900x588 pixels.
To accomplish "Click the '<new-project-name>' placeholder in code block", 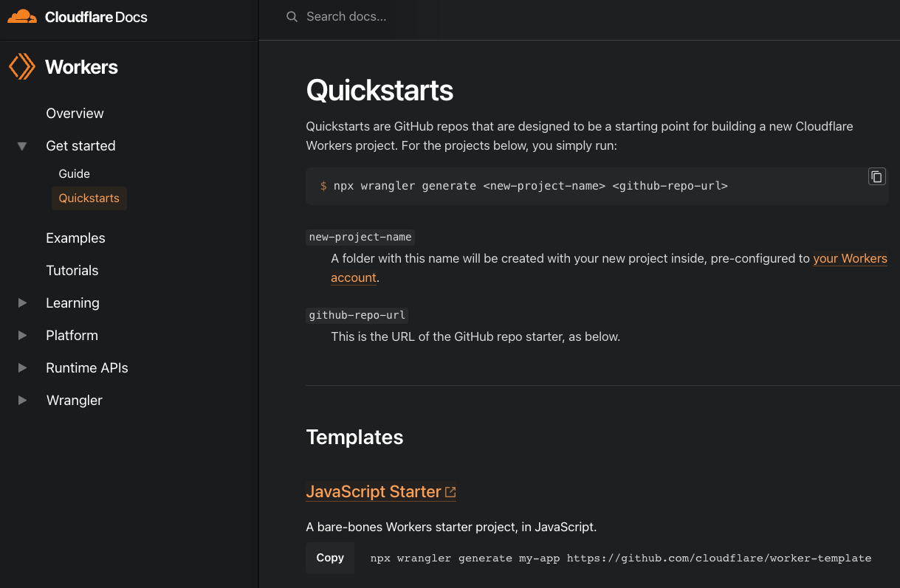I will click(x=544, y=186).
